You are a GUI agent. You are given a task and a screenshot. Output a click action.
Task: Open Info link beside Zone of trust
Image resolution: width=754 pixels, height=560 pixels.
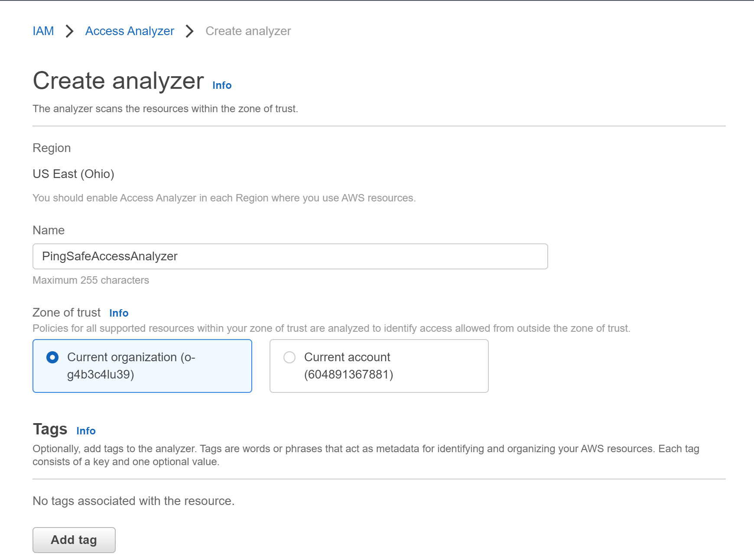pyautogui.click(x=119, y=313)
